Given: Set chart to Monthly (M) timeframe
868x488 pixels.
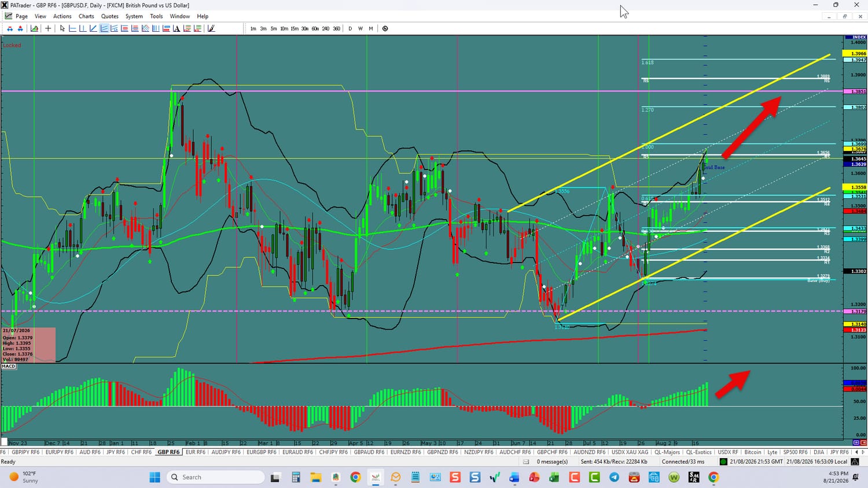Looking at the screenshot, I should pos(371,28).
